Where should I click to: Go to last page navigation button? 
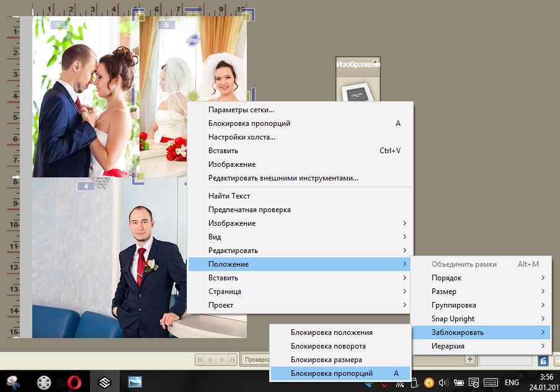click(232, 360)
